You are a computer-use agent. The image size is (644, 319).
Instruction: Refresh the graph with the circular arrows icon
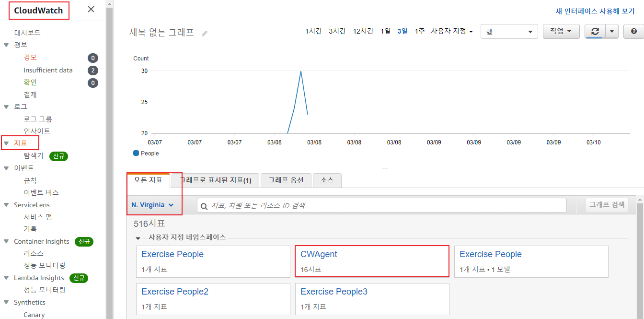pos(595,31)
